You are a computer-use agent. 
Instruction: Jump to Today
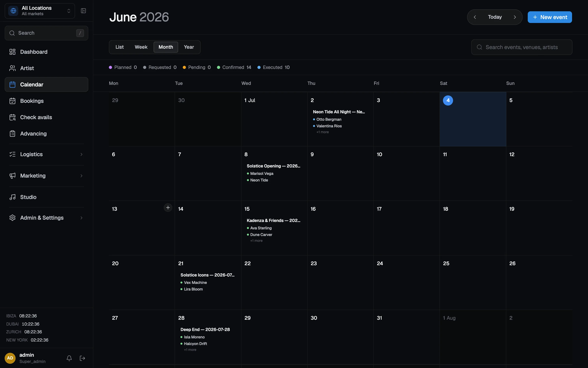495,17
